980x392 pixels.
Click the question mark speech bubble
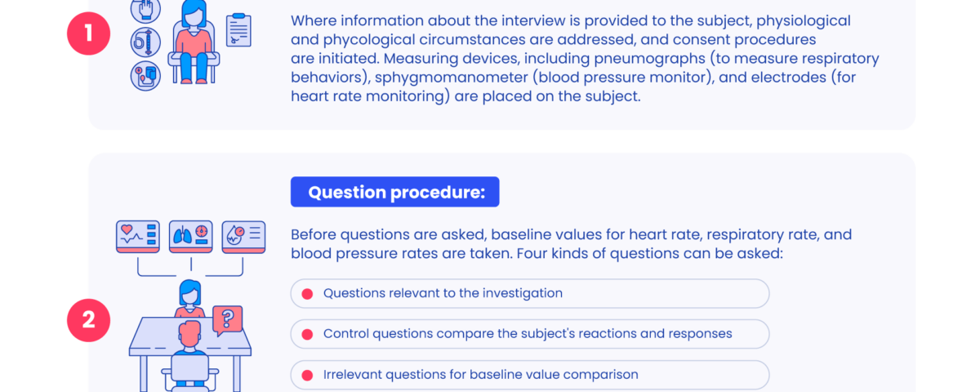point(228,319)
